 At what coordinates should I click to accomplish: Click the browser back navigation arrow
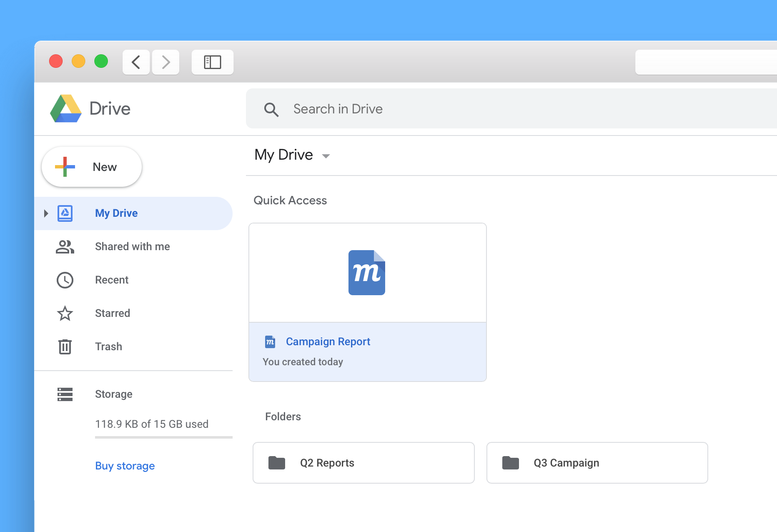click(x=136, y=62)
